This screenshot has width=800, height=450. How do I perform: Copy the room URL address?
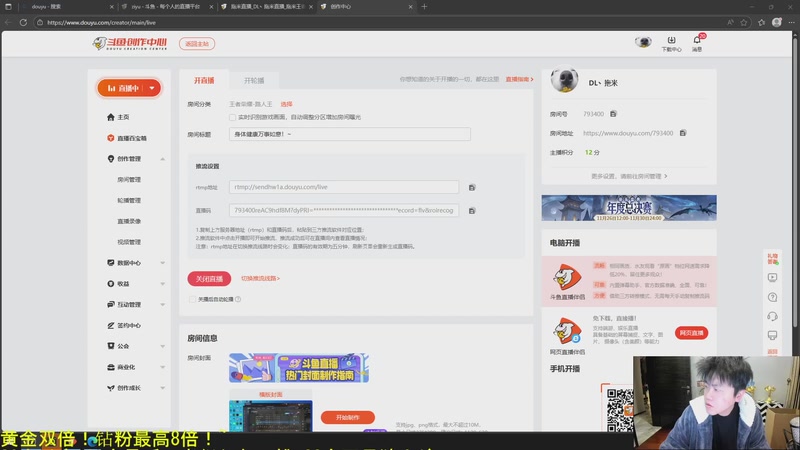point(683,133)
